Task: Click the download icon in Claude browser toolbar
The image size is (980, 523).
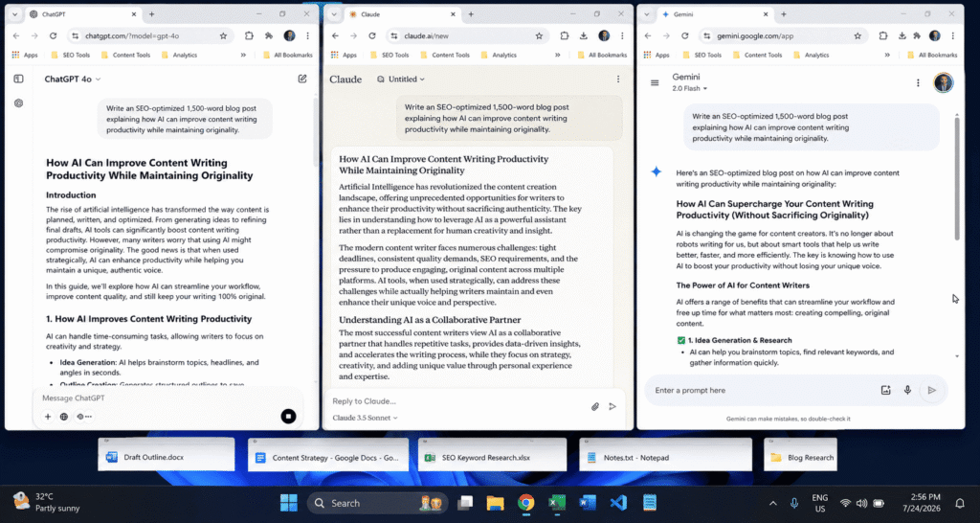Action: pyautogui.click(x=583, y=36)
